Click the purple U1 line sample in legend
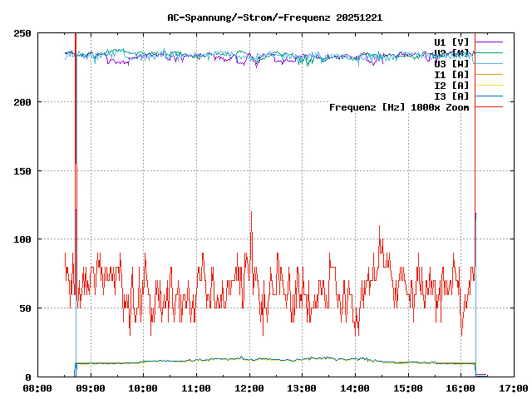 point(489,42)
